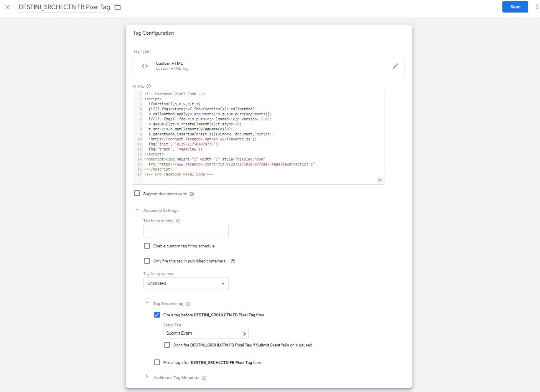Open the Additional Tag Metadata help icon

click(204, 378)
